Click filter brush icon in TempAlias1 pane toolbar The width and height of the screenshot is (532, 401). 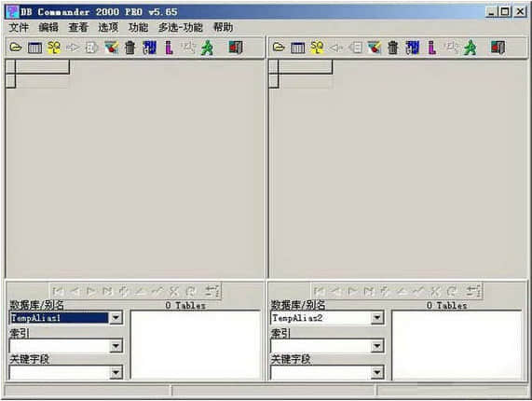[111, 48]
